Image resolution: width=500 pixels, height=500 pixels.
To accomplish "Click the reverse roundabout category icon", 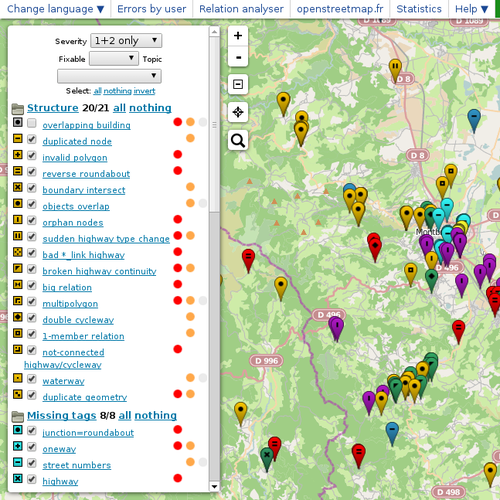I will [18, 171].
